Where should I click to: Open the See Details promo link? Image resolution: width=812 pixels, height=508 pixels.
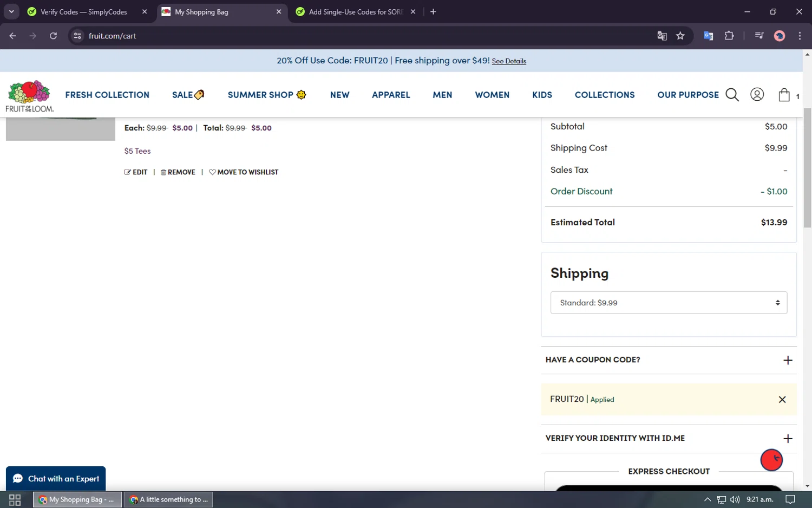[509, 61]
